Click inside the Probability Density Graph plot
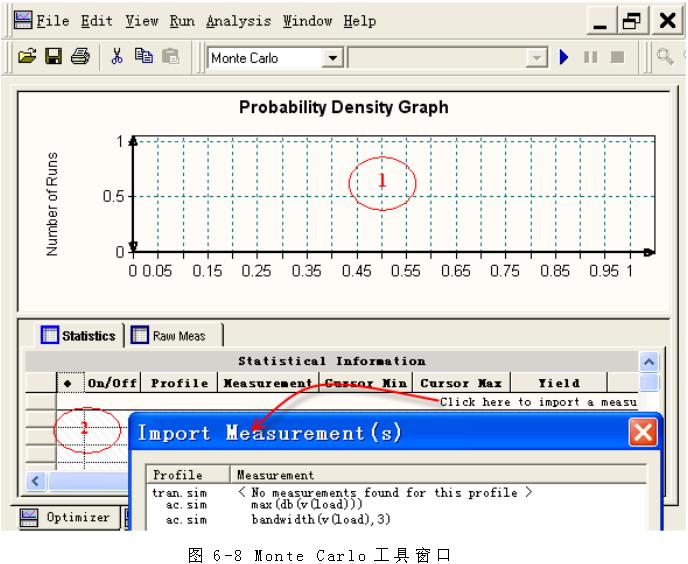Viewport: 688px width, 564px height. (x=394, y=195)
